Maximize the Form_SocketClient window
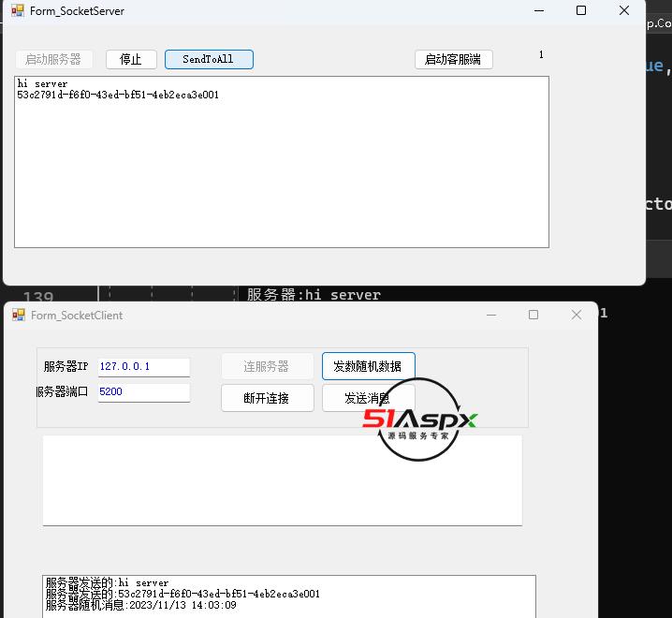Viewport: 672px width, 618px height. point(533,316)
